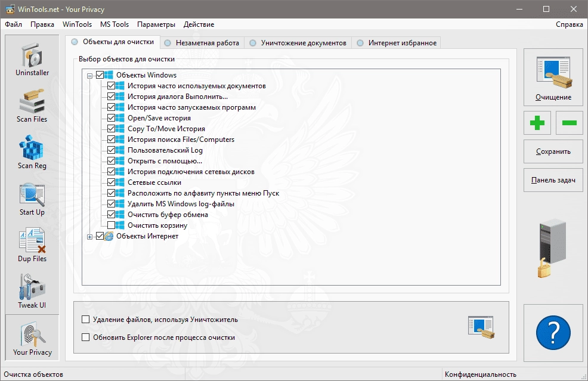Viewport: 588px width, 381px height.
Task: Click Конфиденциальность status bar text
Action: (x=481, y=374)
